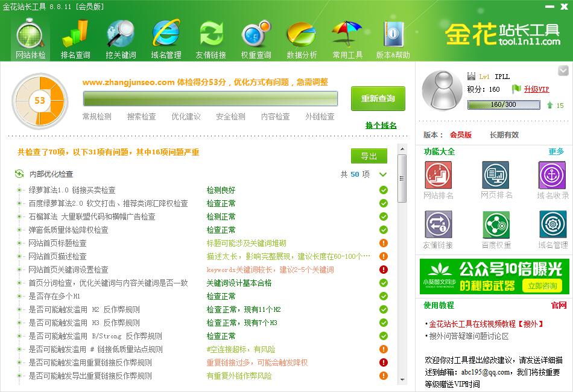Click the 内部优化检查 refresh icon
This screenshot has height=392, width=573.
19,174
